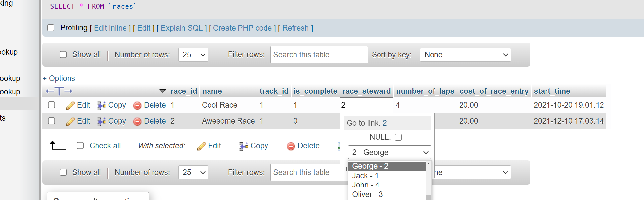
Task: Click the Refresh link
Action: click(295, 28)
